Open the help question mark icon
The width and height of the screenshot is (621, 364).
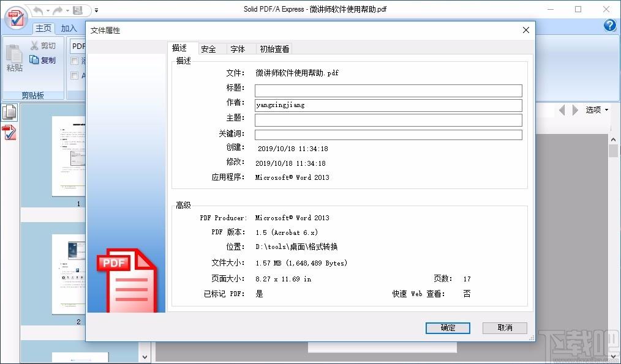(x=610, y=25)
